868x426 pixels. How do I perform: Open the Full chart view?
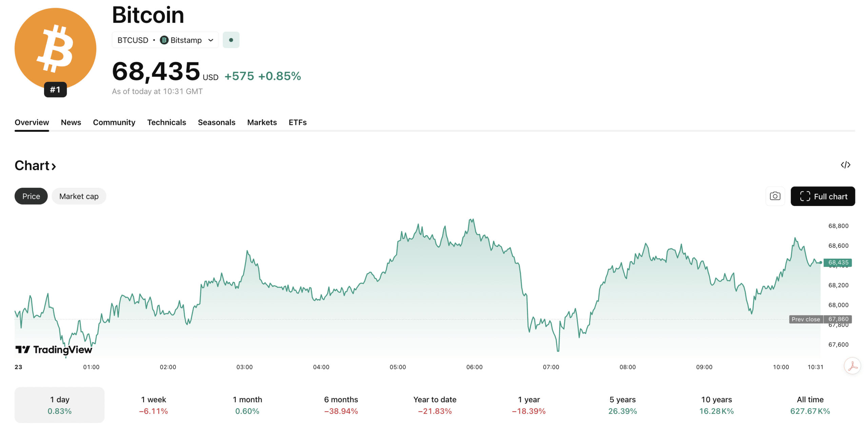pyautogui.click(x=823, y=196)
